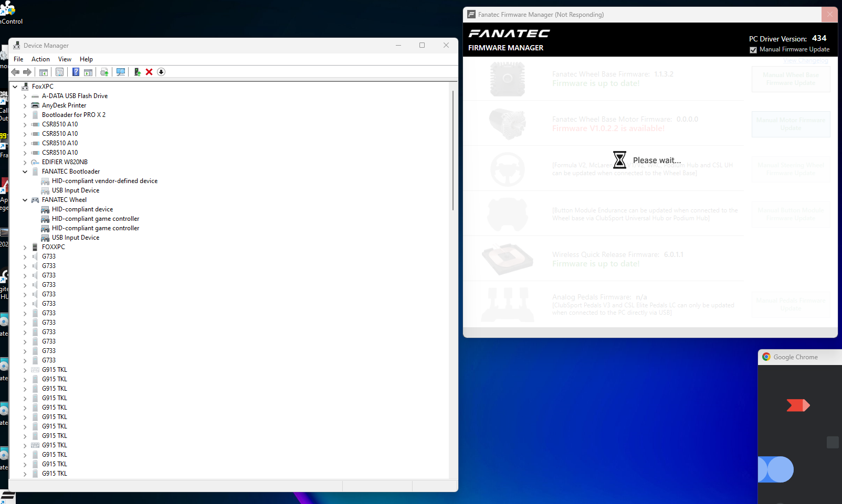842x504 pixels.
Task: Click Manual Button Module Firmware Update button
Action: [x=791, y=214]
